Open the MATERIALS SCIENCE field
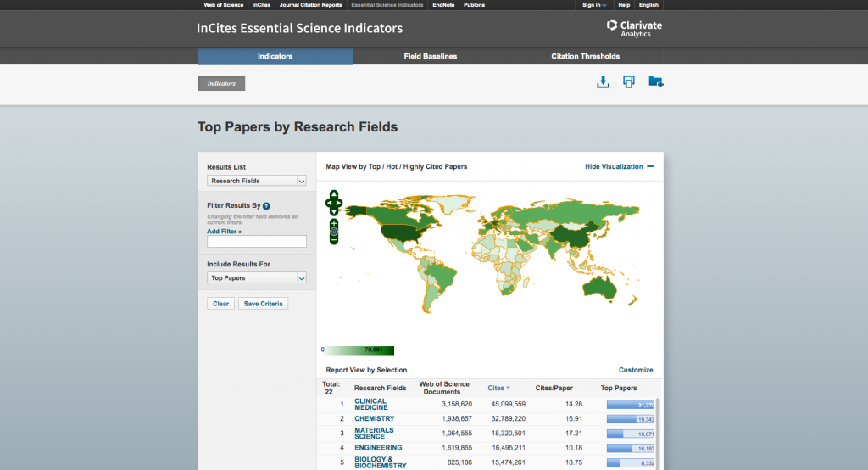 [374, 433]
